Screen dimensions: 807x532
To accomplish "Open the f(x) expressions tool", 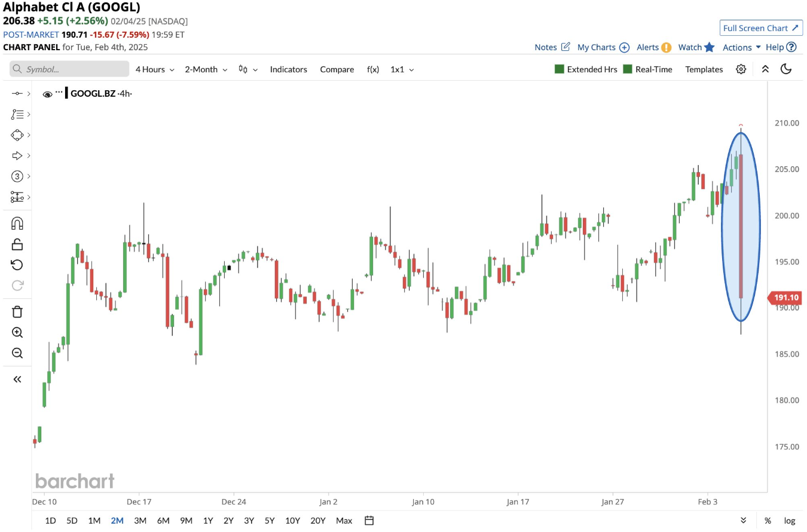I will (373, 69).
